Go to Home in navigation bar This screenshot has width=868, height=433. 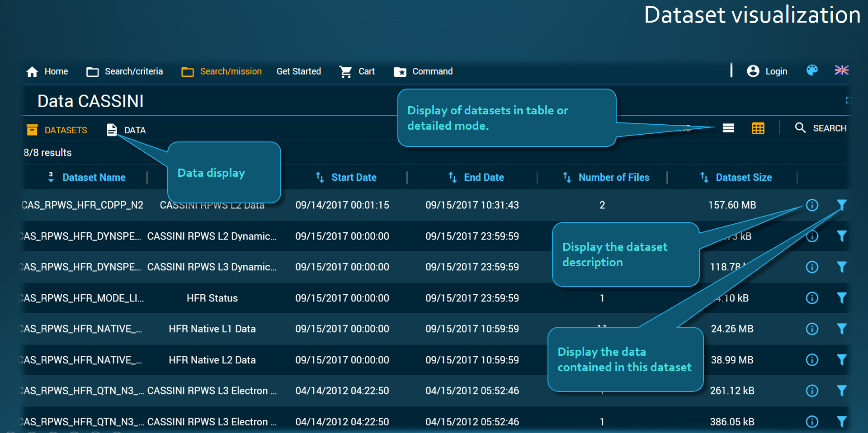(x=47, y=71)
